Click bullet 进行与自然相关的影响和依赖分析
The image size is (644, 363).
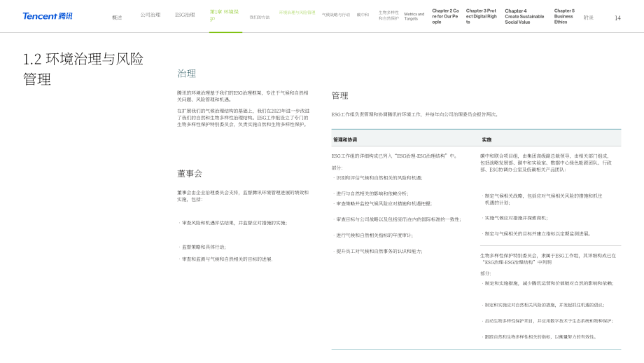[x=371, y=193]
